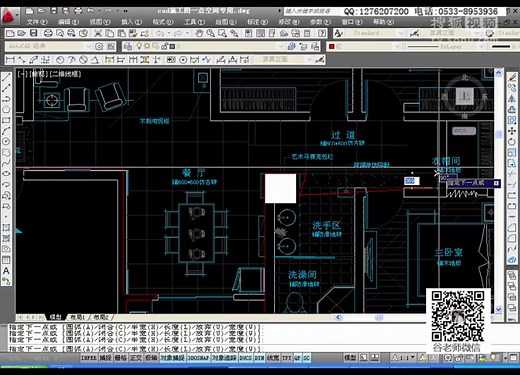Expand the undo history dropdown arrow

(169, 33)
